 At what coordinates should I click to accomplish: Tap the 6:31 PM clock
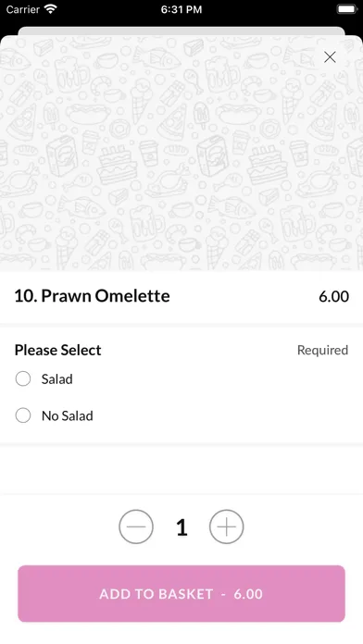coord(181,9)
